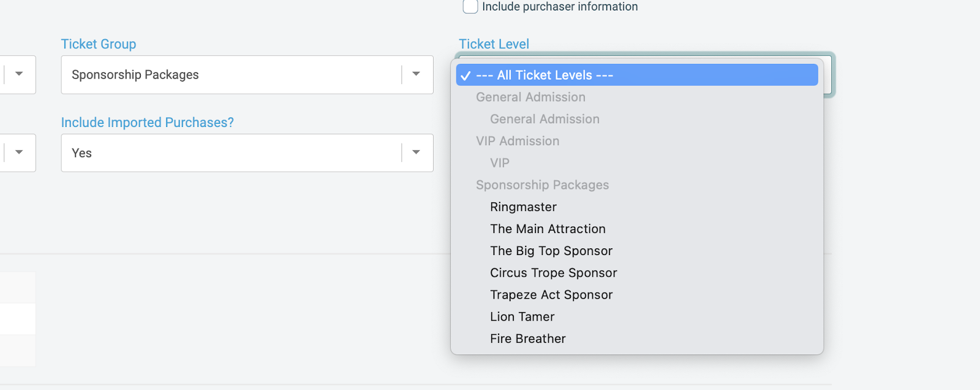The width and height of the screenshot is (980, 390).
Task: Open the Include Imported Purchases dropdown arrow
Action: (417, 153)
